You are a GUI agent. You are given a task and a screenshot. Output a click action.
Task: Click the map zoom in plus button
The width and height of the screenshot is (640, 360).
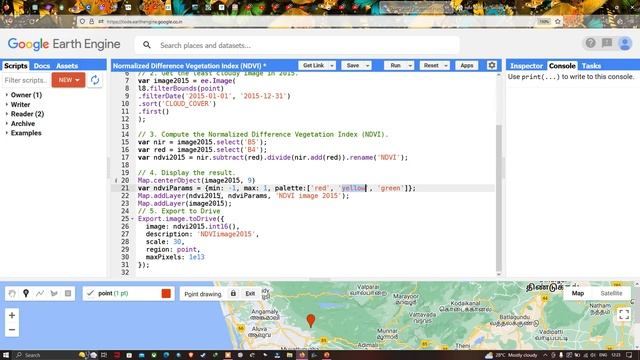click(x=12, y=315)
